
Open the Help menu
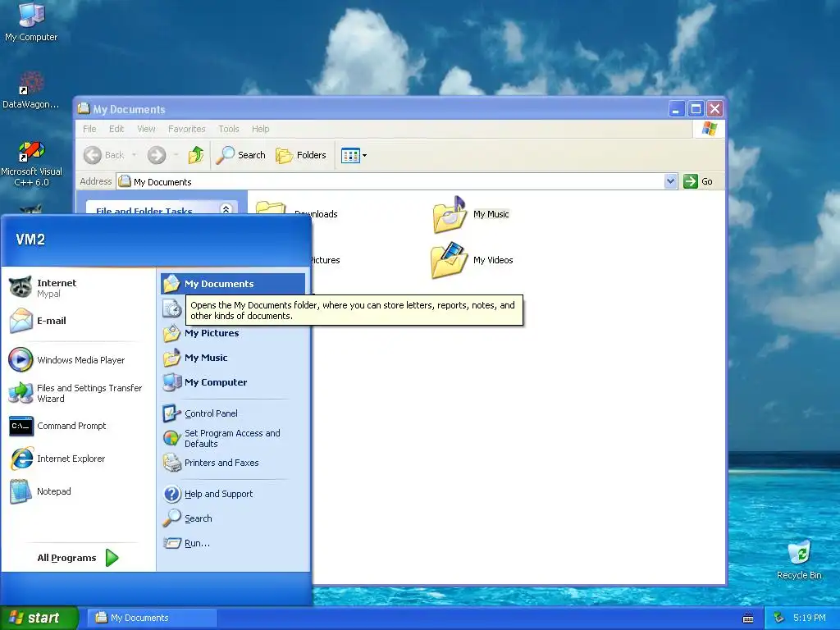(260, 129)
